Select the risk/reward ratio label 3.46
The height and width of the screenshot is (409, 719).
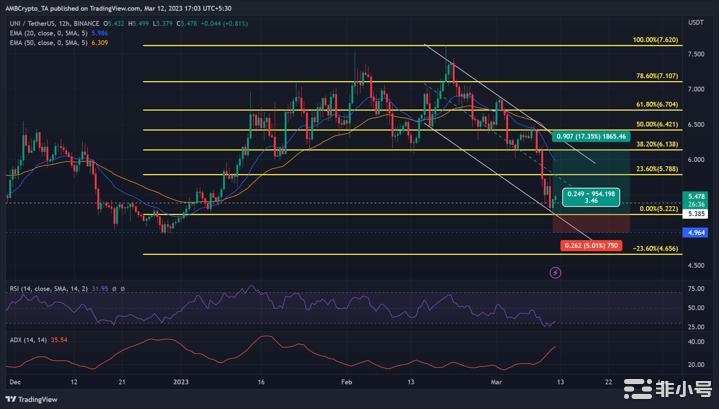591,201
